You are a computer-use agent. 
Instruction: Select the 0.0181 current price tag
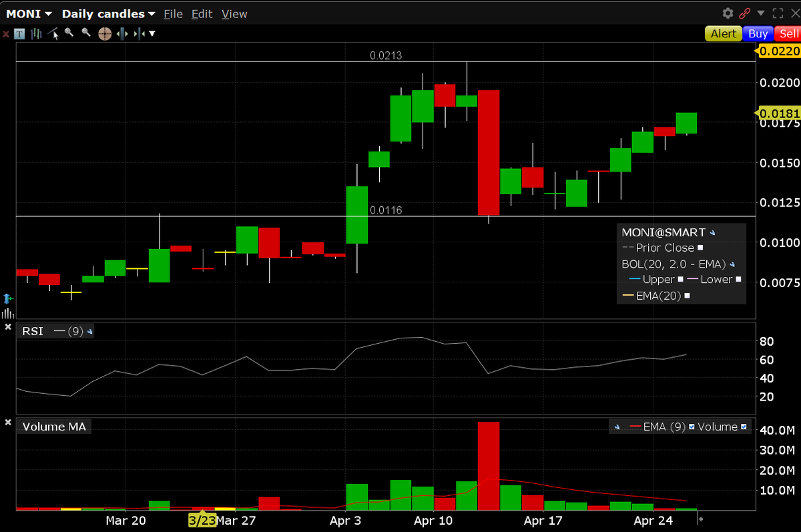click(778, 113)
